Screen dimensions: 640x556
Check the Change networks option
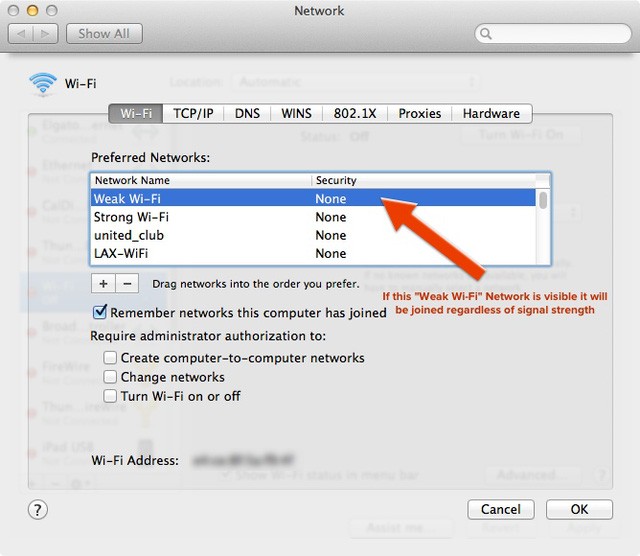click(x=111, y=377)
